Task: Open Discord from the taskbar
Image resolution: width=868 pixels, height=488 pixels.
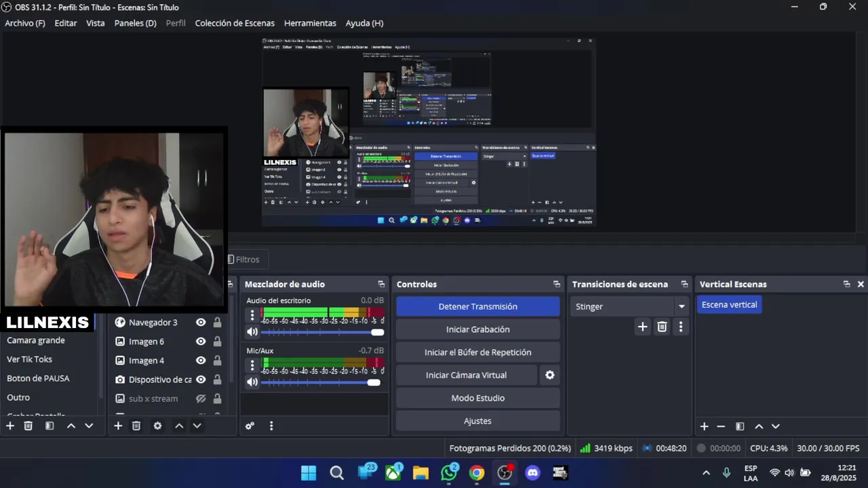Action: [532, 473]
